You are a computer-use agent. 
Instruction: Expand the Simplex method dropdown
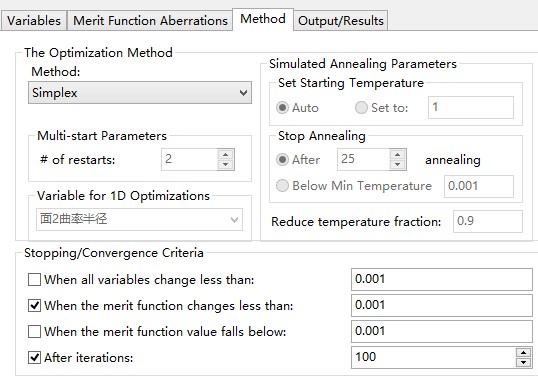140,93
